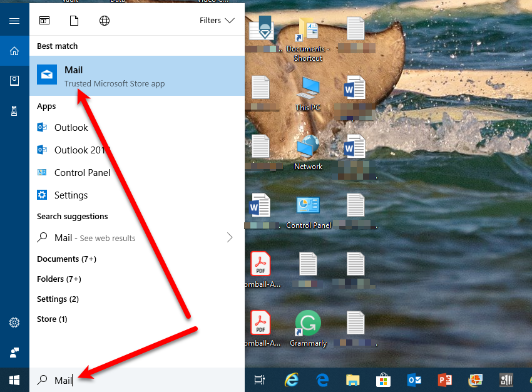Open the Mail best match result
The width and height of the screenshot is (532, 392).
[137, 76]
